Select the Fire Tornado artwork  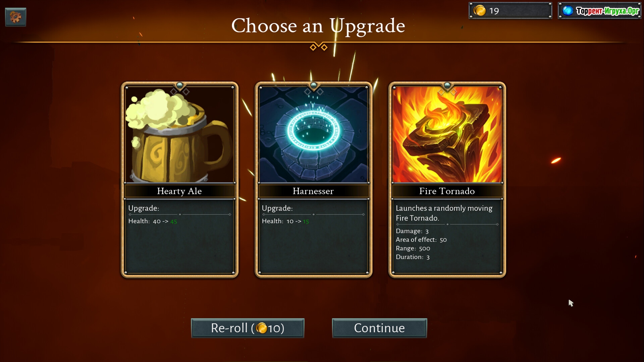point(447,134)
